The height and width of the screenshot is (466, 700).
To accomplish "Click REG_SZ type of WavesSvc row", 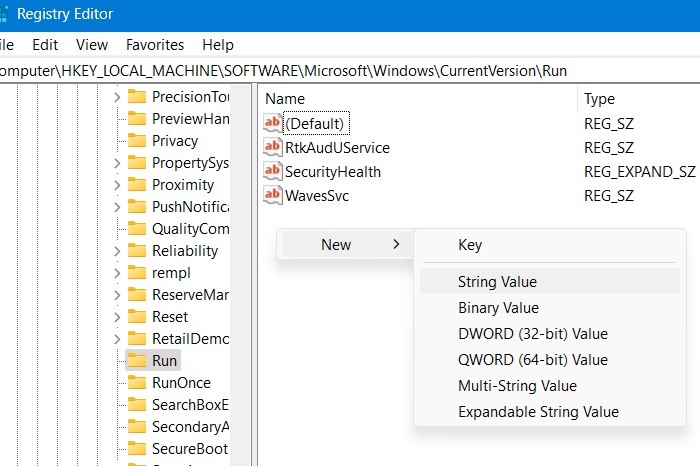I will (609, 196).
